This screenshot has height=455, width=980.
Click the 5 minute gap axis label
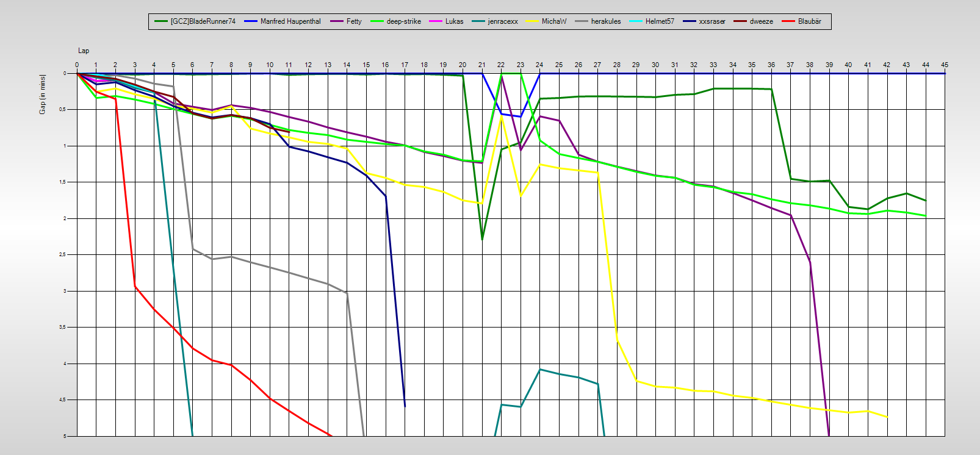[65, 437]
